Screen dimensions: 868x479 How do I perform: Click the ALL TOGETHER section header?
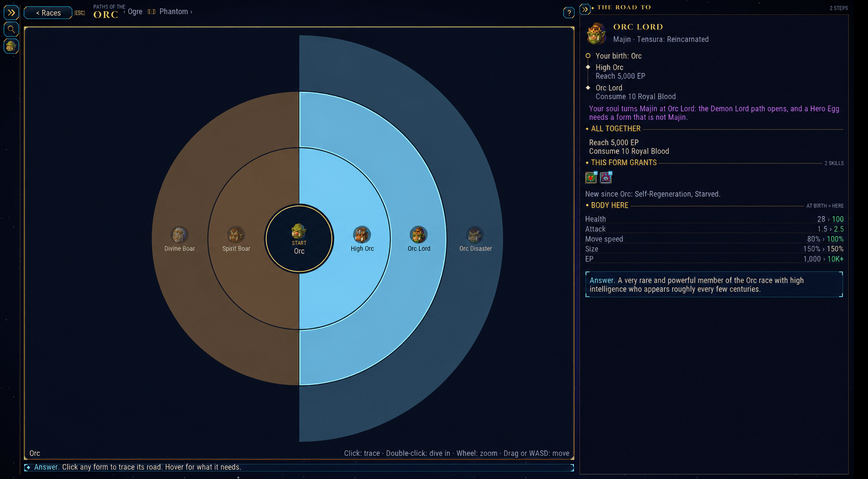616,128
